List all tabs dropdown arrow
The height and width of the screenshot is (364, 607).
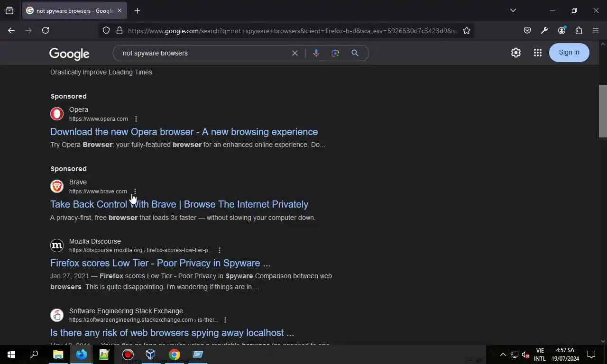[x=513, y=10]
